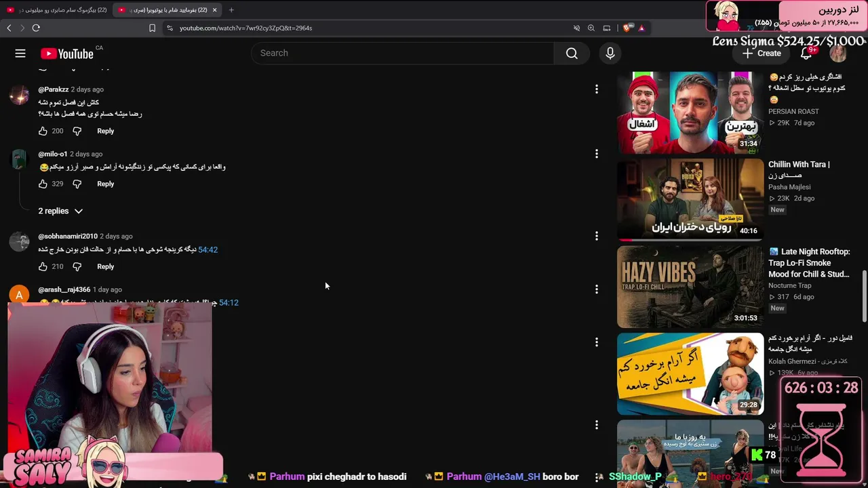Open the Brave Shields lion icon

[x=627, y=28]
